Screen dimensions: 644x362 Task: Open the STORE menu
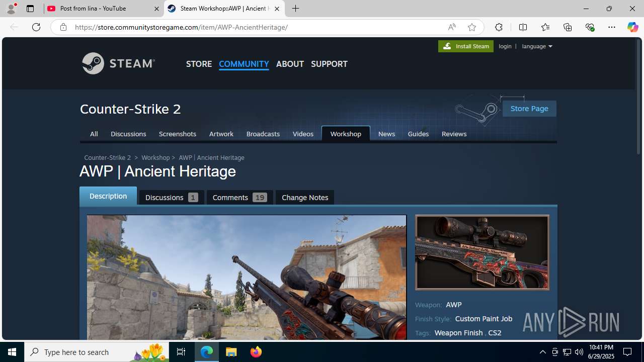(199, 64)
